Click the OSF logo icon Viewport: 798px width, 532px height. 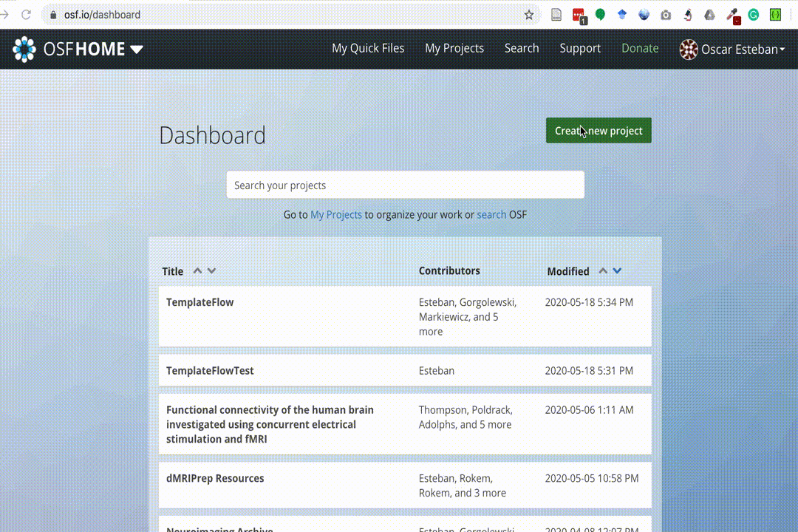click(x=24, y=49)
